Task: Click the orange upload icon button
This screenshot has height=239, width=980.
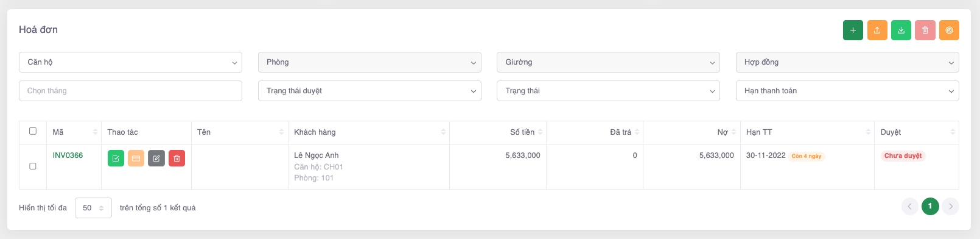Action: pos(877,30)
